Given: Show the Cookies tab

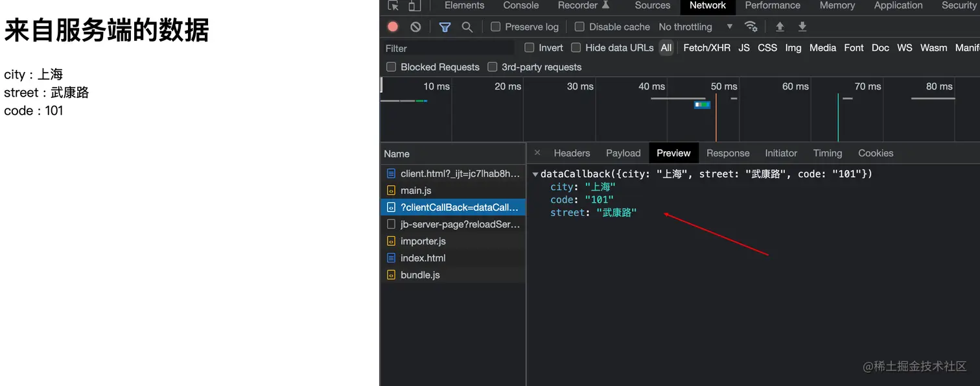Looking at the screenshot, I should click(x=876, y=153).
